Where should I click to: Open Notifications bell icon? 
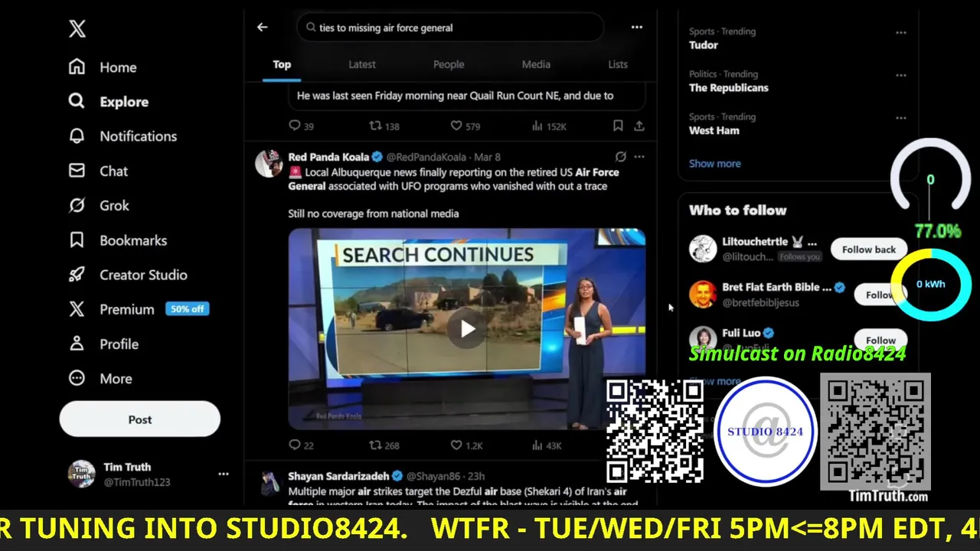77,136
